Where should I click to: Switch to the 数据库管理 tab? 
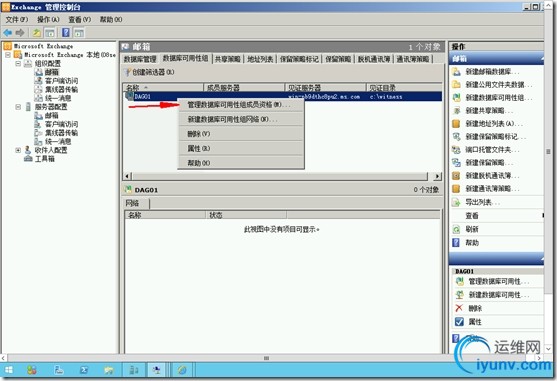140,59
